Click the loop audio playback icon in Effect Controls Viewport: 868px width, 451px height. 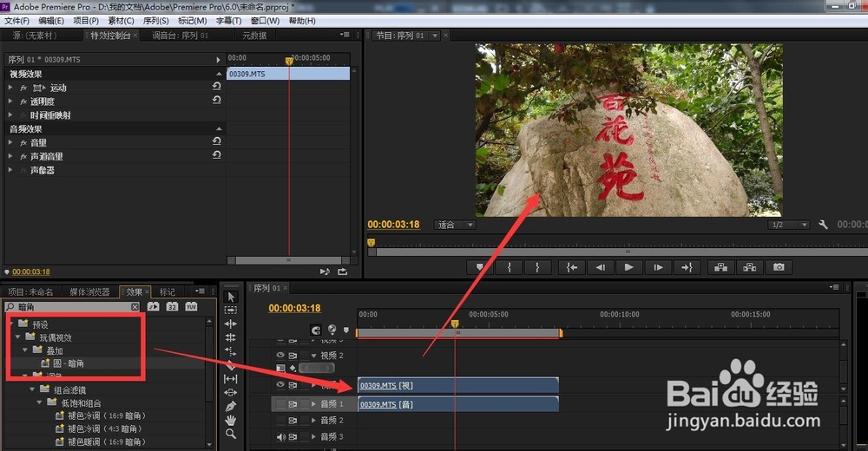click(325, 271)
